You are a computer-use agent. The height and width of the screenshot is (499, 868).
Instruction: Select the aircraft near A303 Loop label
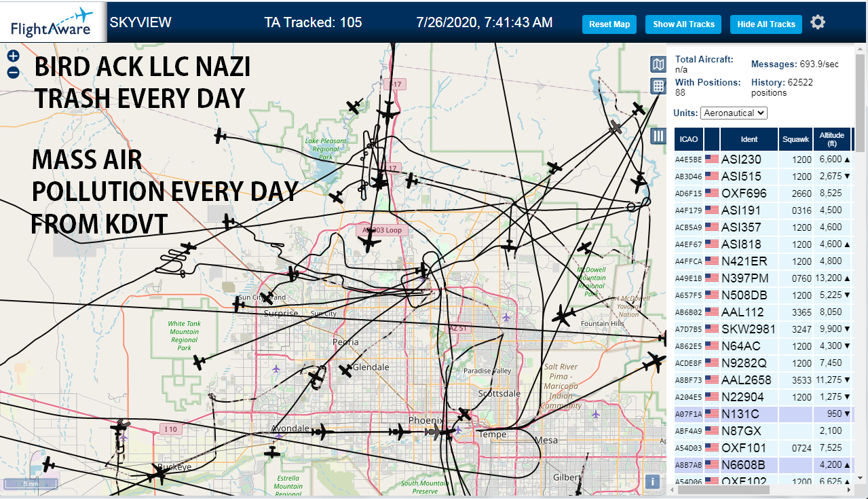coord(368,243)
